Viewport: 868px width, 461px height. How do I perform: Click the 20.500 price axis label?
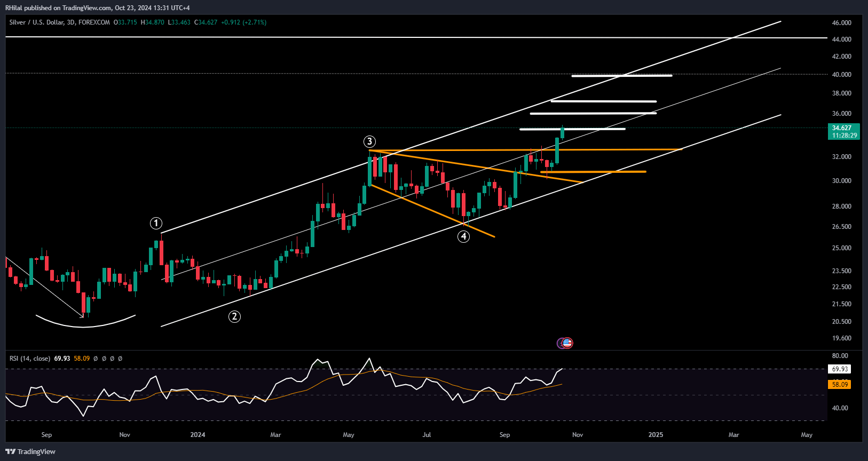click(x=842, y=322)
